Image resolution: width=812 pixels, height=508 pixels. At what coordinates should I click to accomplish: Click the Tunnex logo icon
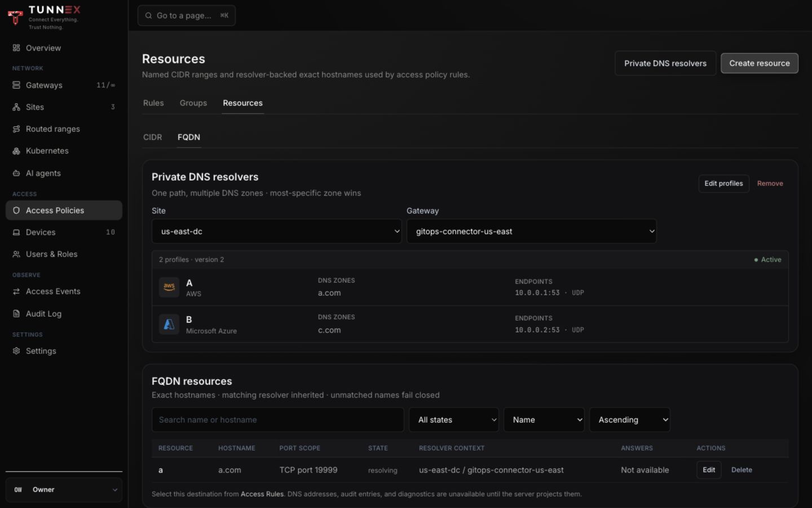(x=16, y=17)
